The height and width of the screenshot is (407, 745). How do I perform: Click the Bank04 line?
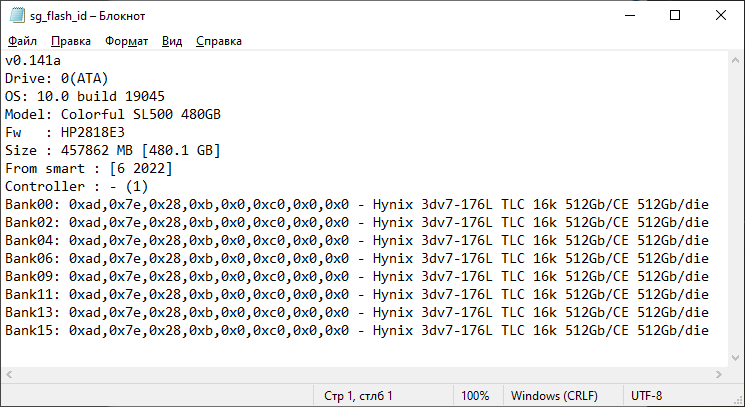(x=357, y=240)
